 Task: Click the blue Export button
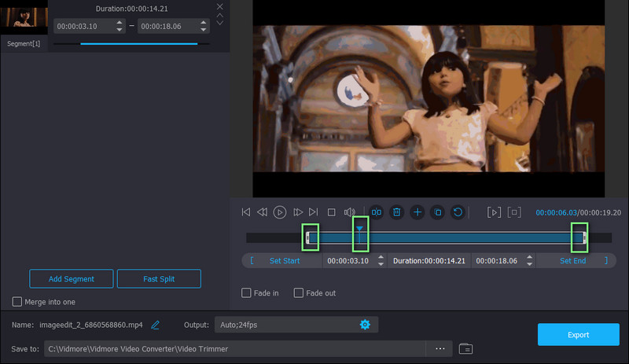pos(578,335)
